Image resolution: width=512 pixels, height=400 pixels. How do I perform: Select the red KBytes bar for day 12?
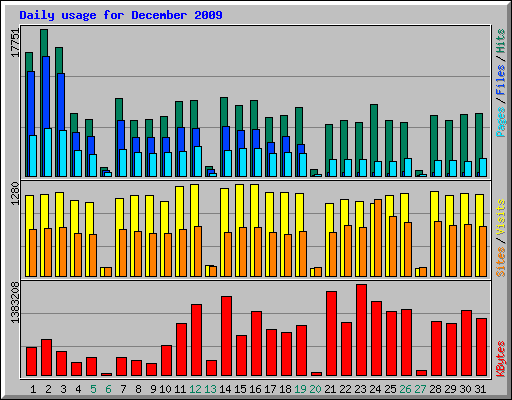[x=196, y=340]
